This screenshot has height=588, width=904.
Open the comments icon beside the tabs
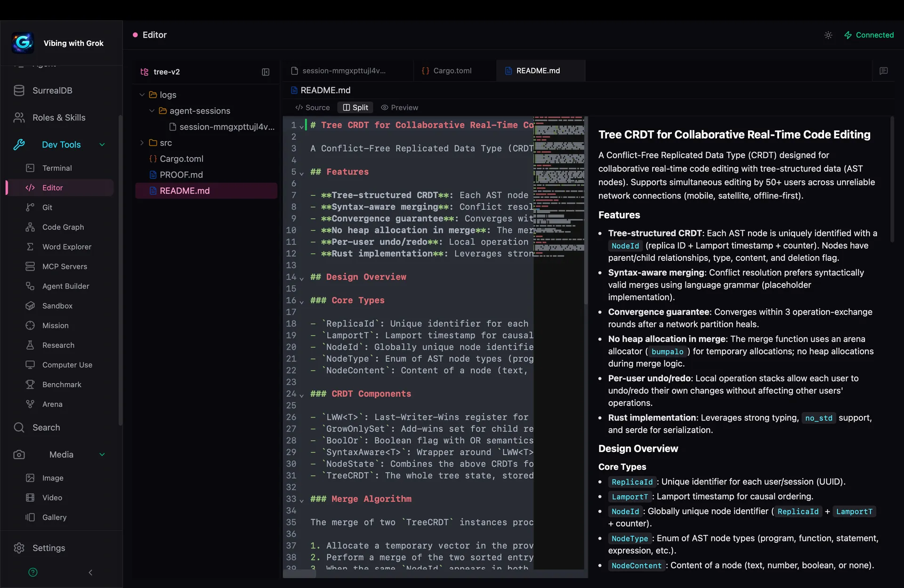(884, 71)
